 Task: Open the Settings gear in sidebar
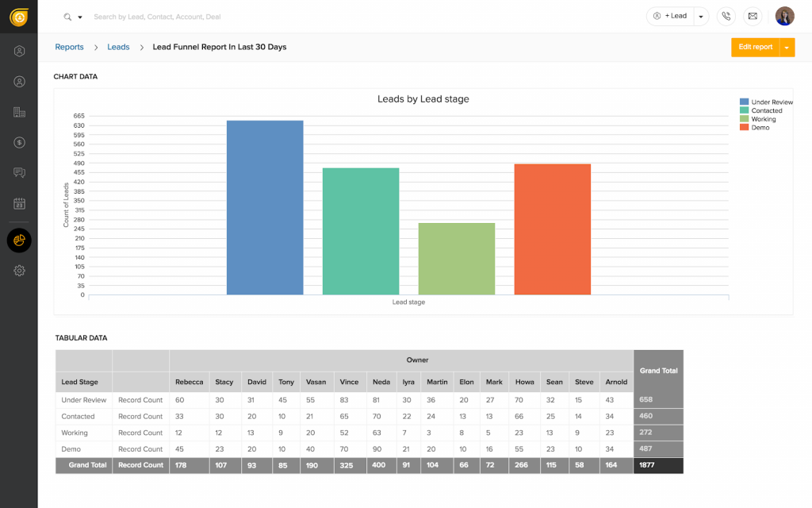[18, 270]
